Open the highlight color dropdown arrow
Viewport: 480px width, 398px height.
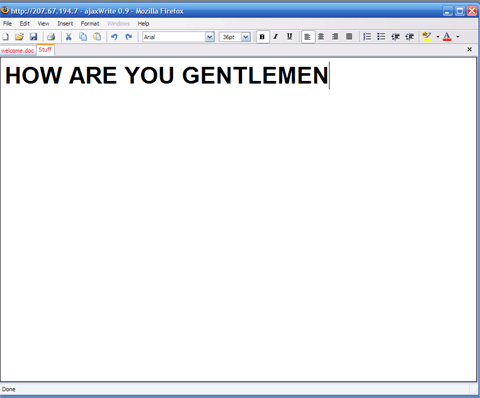pyautogui.click(x=438, y=37)
